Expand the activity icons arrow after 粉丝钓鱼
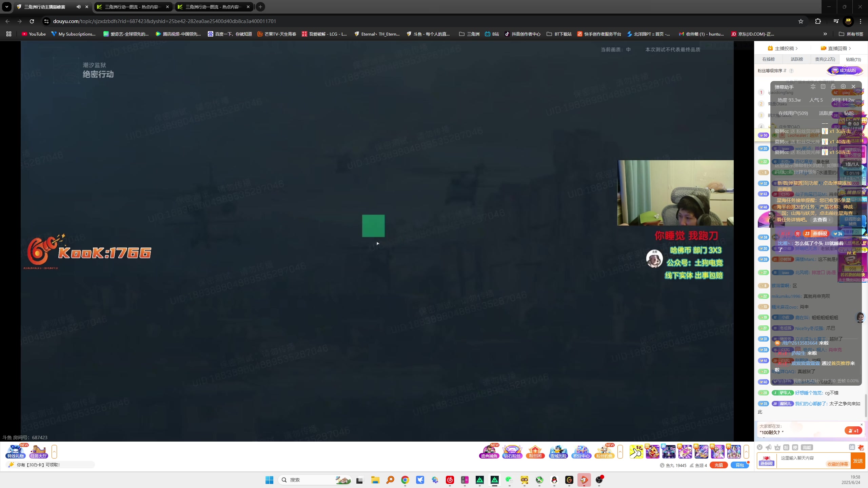 click(620, 452)
